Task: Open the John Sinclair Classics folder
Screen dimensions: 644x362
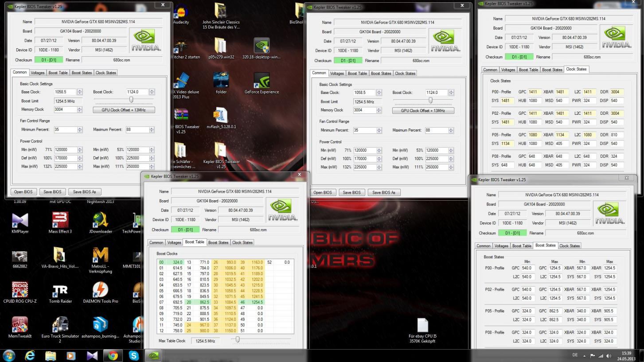Action: [x=221, y=15]
